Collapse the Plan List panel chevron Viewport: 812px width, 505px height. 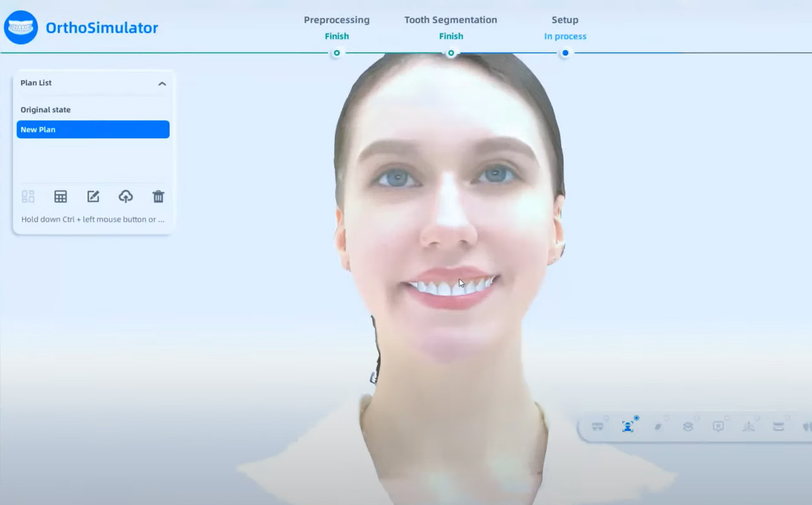coord(162,84)
